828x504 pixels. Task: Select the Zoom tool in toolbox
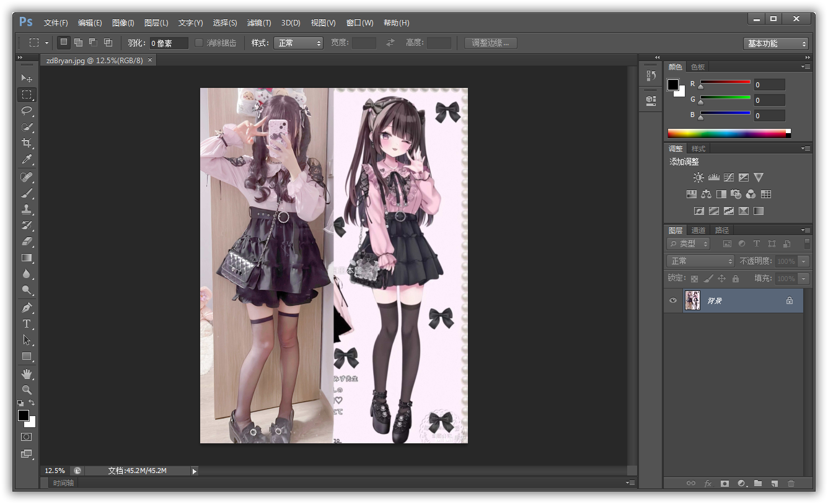[27, 390]
